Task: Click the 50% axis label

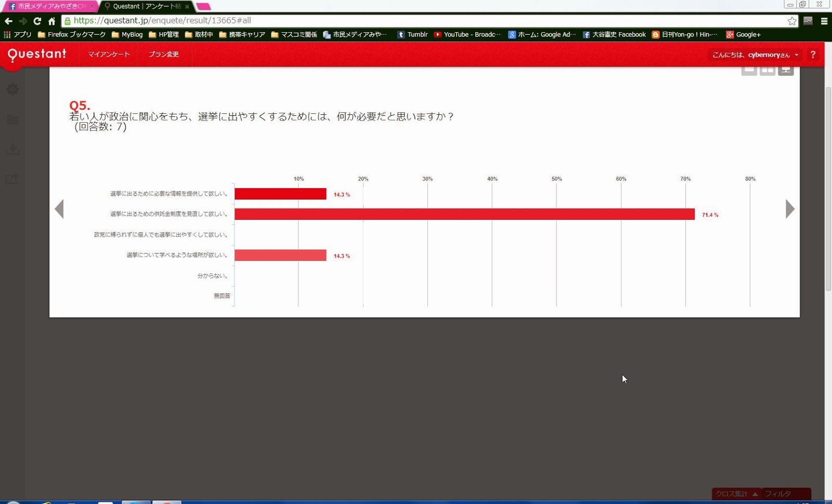Action: point(557,179)
